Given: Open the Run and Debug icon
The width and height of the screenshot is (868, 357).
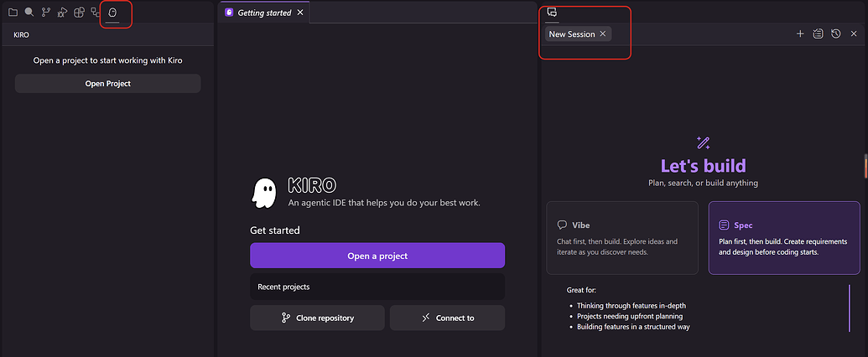Looking at the screenshot, I should [63, 12].
